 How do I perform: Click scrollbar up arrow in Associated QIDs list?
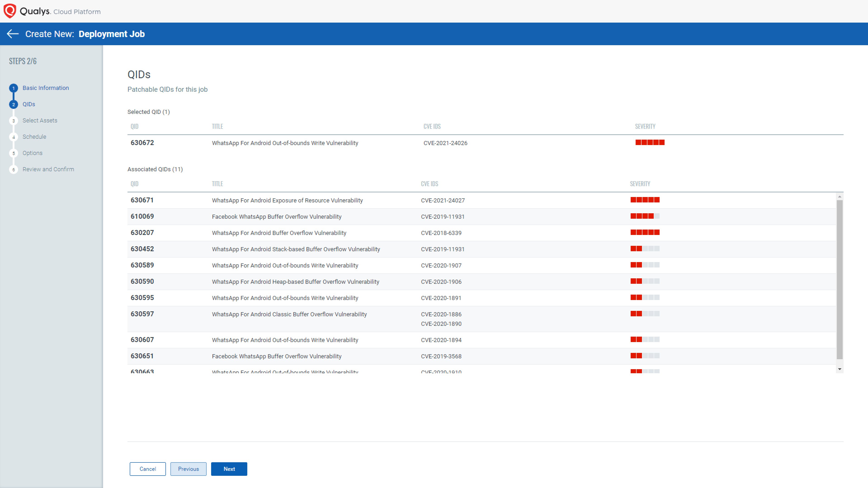coord(840,196)
